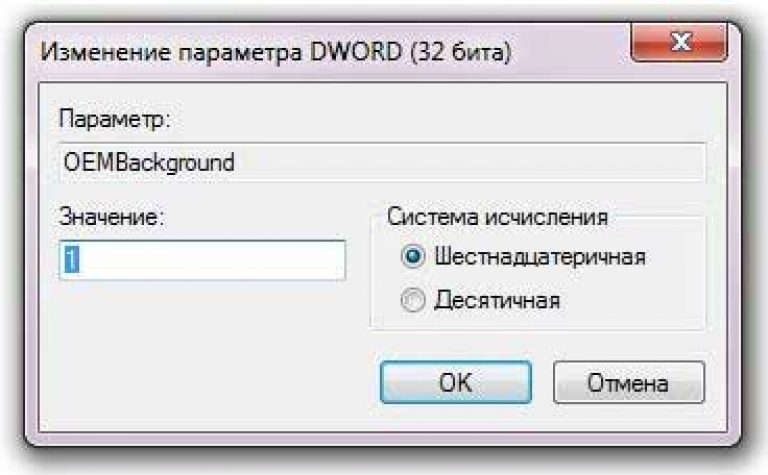
Task: Select the Десятичная radio button circle
Action: (412, 299)
